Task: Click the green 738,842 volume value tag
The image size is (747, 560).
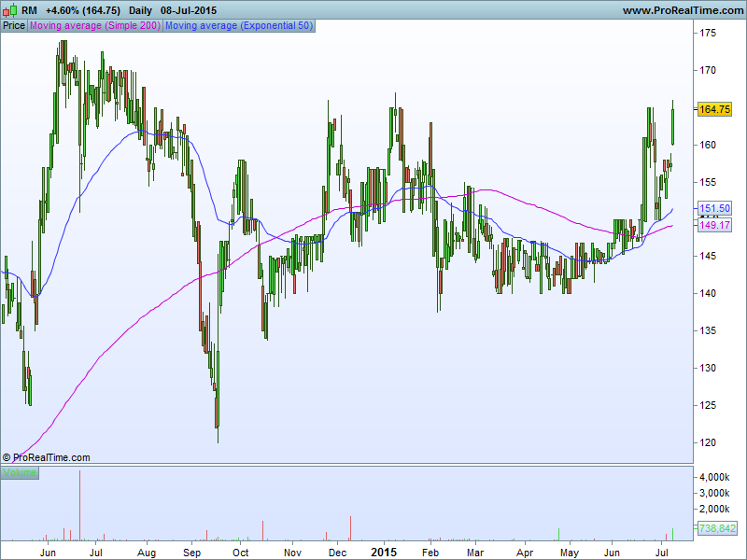Action: 717,529
